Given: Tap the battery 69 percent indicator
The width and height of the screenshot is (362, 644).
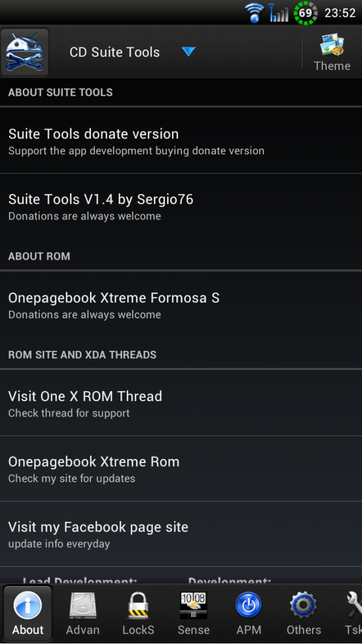Looking at the screenshot, I should [305, 12].
